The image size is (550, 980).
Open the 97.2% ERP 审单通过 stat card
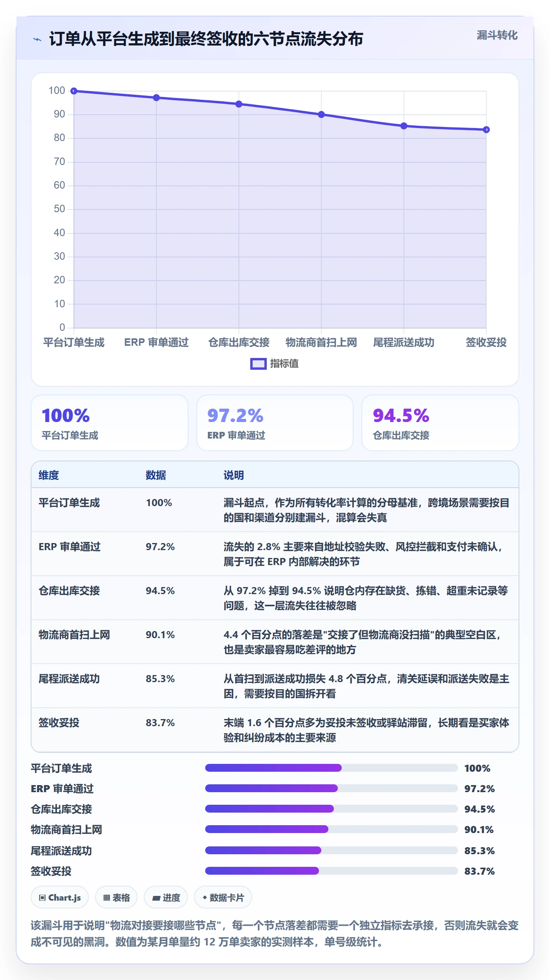(275, 423)
